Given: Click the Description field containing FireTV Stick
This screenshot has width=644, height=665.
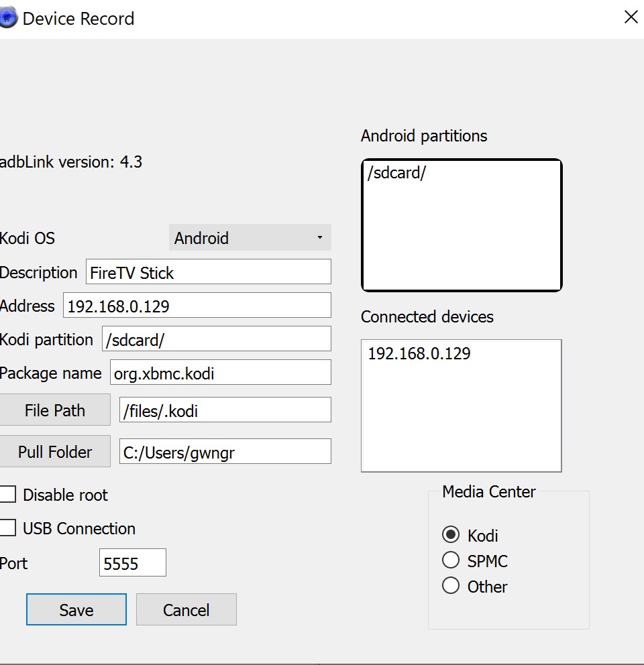Looking at the screenshot, I should tap(209, 272).
